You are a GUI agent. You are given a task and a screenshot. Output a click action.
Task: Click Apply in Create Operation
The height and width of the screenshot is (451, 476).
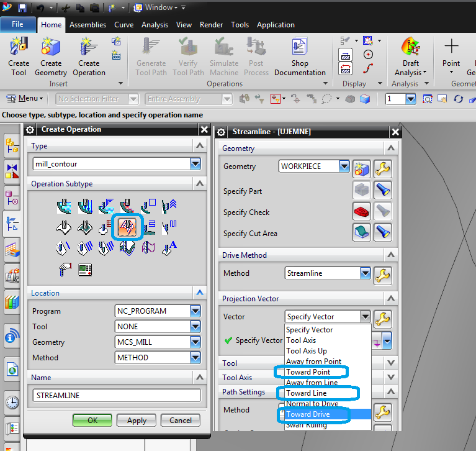[x=137, y=421]
